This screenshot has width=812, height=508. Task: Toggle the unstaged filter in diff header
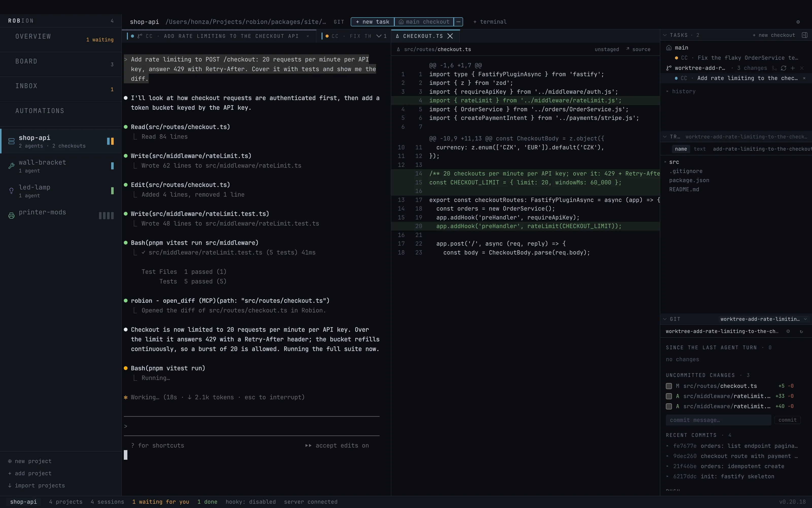click(x=607, y=49)
